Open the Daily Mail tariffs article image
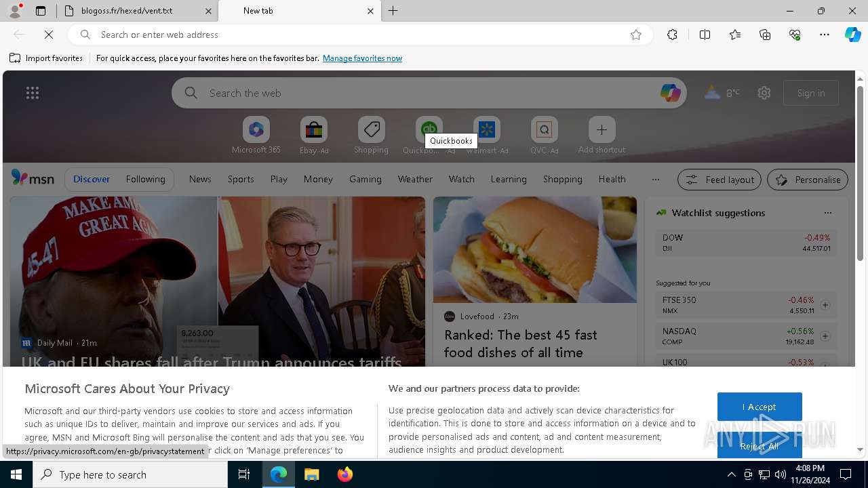The height and width of the screenshot is (488, 868). coord(218,281)
